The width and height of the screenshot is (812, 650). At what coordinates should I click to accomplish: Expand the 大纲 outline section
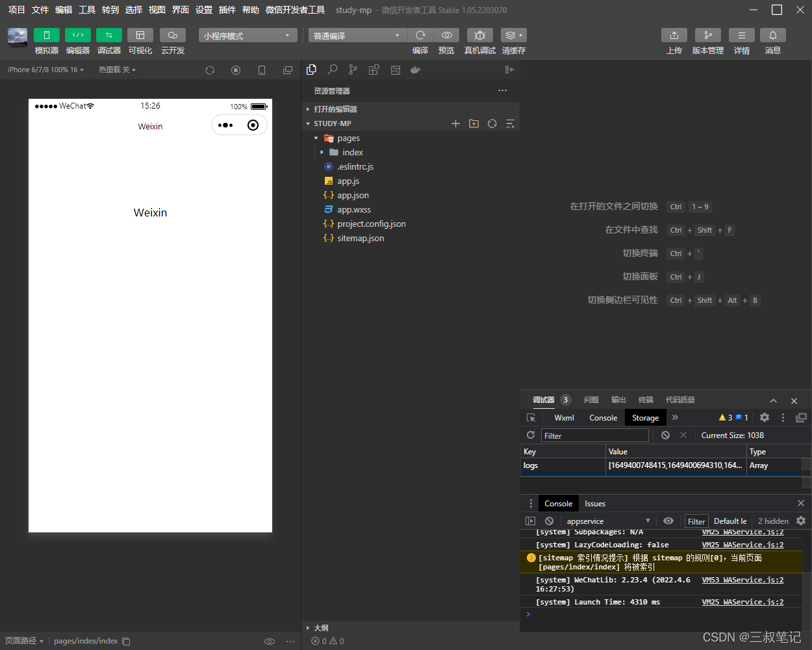pos(411,628)
